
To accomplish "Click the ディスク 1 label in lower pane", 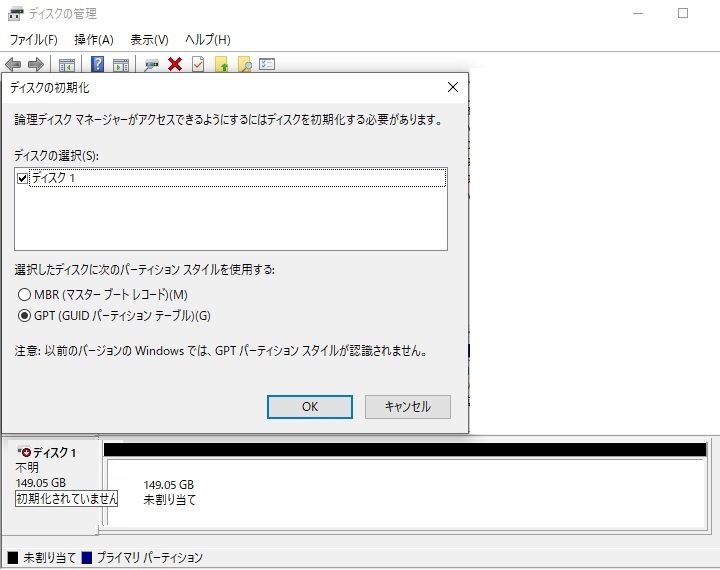I will pyautogui.click(x=54, y=453).
